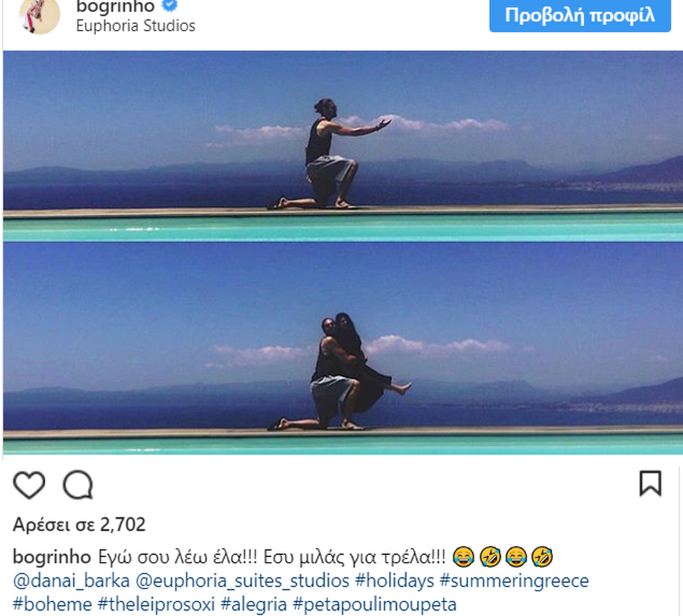The height and width of the screenshot is (616, 683).
Task: Open the #summeringreece hashtag
Action: (x=514, y=581)
